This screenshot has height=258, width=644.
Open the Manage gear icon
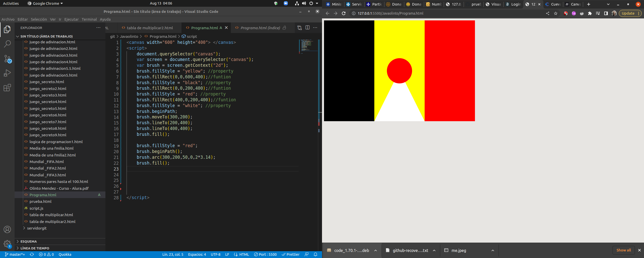tap(7, 244)
